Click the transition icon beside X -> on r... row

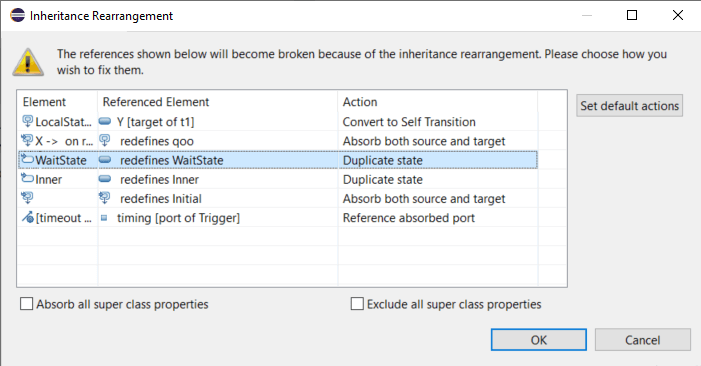coord(27,140)
